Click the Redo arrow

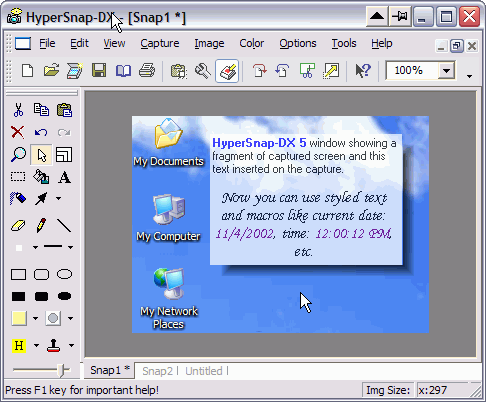pyautogui.click(x=64, y=132)
